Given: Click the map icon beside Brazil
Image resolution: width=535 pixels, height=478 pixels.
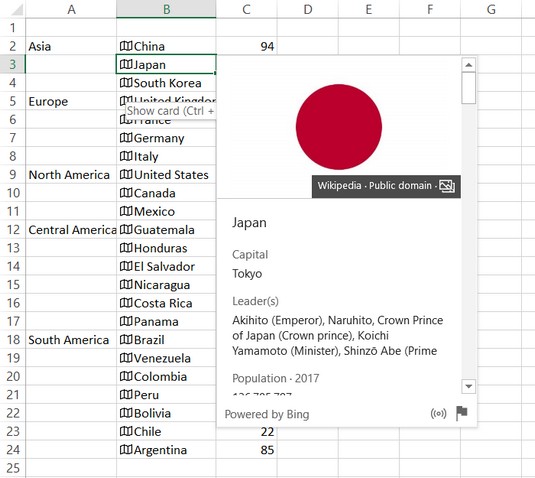Looking at the screenshot, I should (126, 339).
